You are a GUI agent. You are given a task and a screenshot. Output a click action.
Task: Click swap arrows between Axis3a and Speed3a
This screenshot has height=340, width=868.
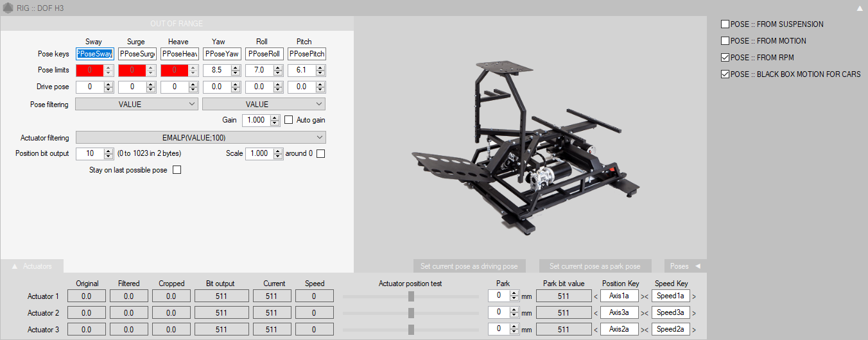tap(645, 313)
